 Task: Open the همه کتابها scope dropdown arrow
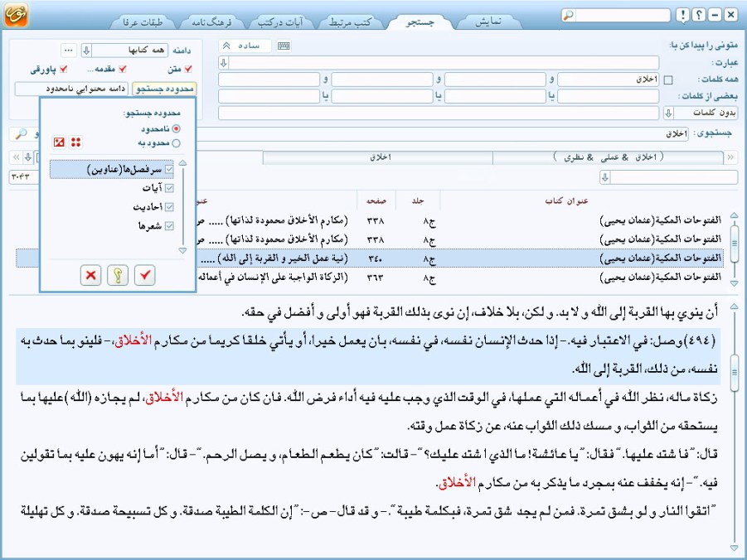pyautogui.click(x=86, y=50)
